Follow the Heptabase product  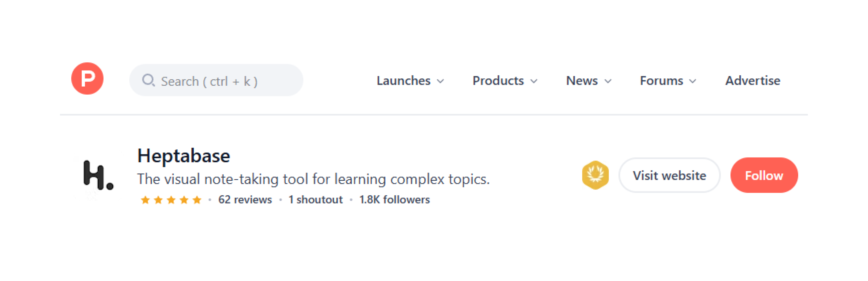[764, 175]
